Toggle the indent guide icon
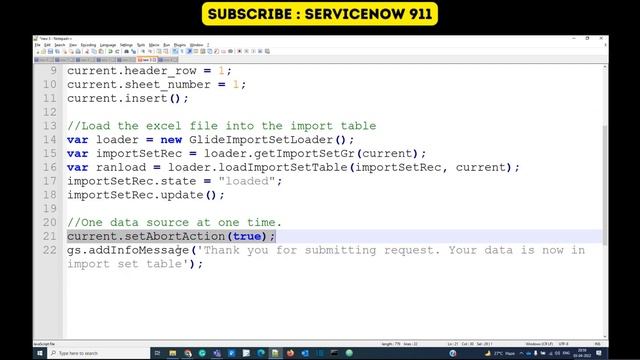The width and height of the screenshot is (640, 360). coord(189,51)
